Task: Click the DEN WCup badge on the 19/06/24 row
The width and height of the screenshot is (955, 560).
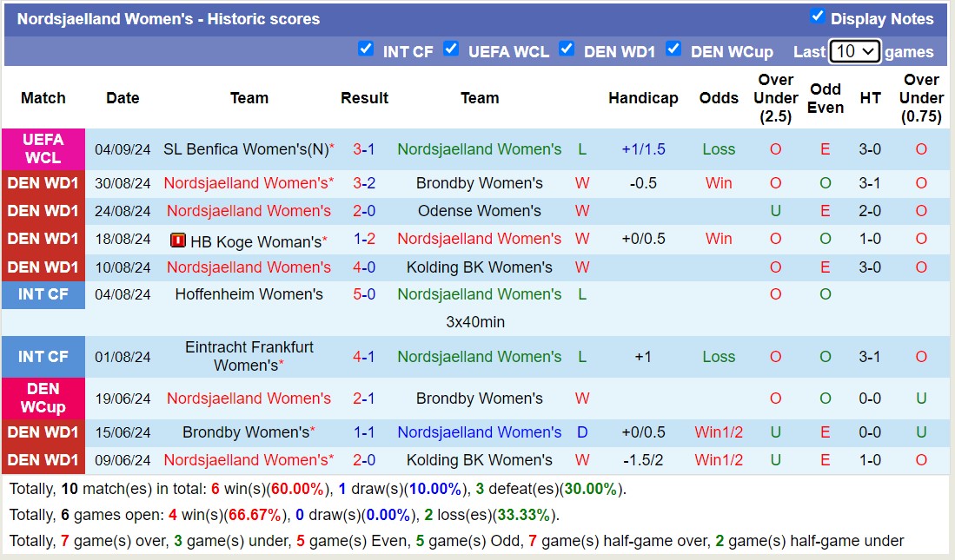Action: pos(43,398)
